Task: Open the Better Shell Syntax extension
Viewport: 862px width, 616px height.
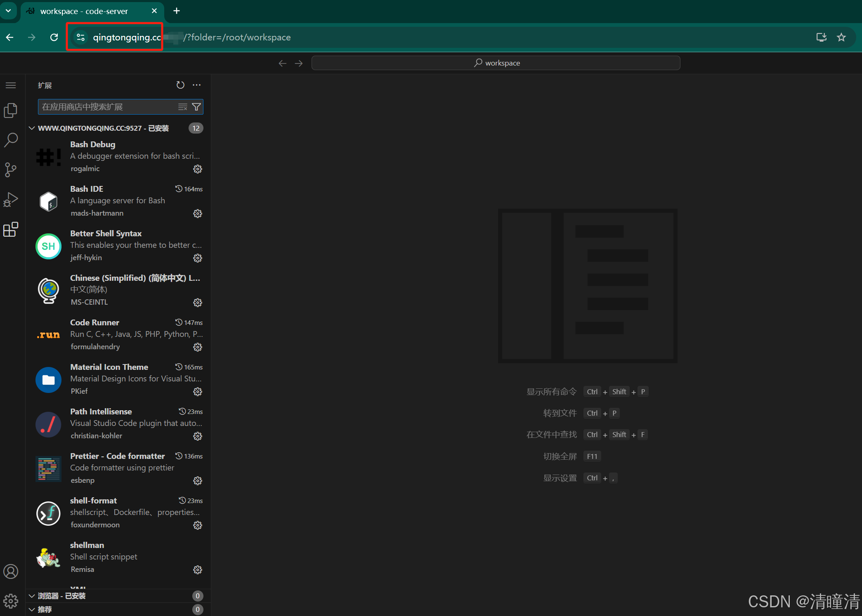Action: point(118,246)
